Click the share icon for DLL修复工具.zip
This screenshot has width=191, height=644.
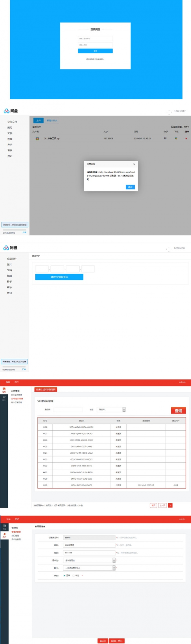coord(165,139)
